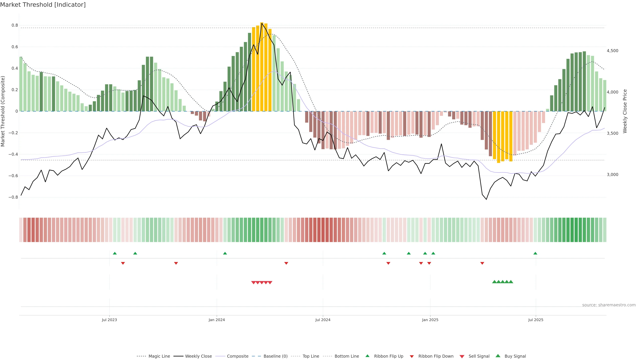Click the Buy Signal legend marker icon
The image size is (644, 362).
click(x=498, y=356)
